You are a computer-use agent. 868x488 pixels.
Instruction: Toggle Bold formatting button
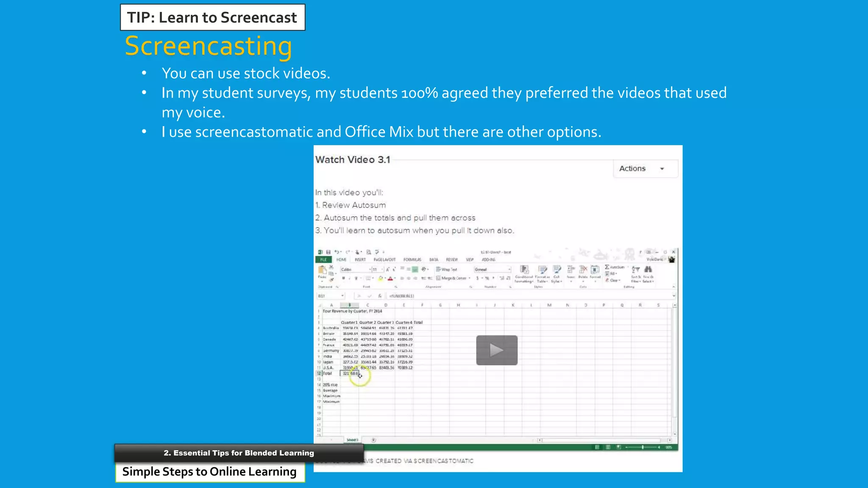point(343,278)
